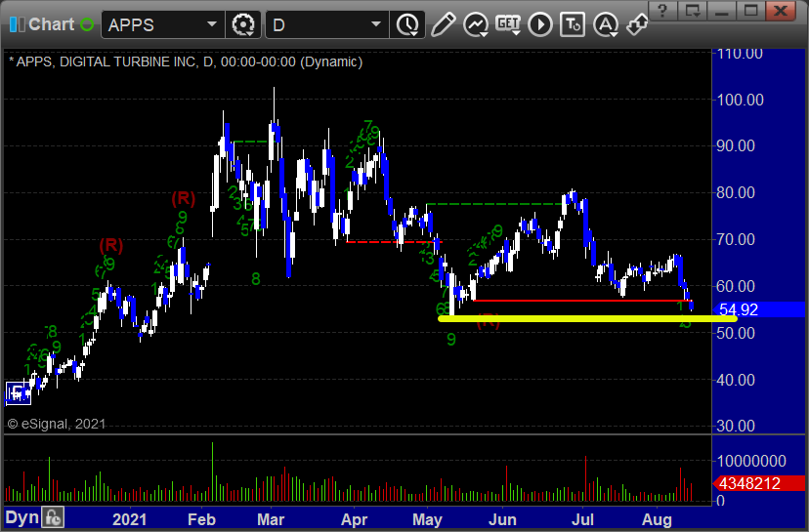Click the 10000000 volume axis label
The width and height of the screenshot is (809, 532).
751,461
